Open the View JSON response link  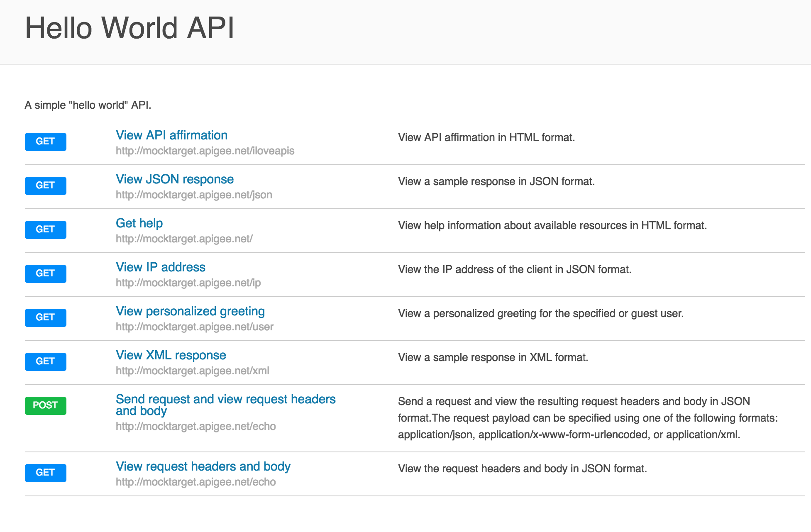pyautogui.click(x=175, y=179)
